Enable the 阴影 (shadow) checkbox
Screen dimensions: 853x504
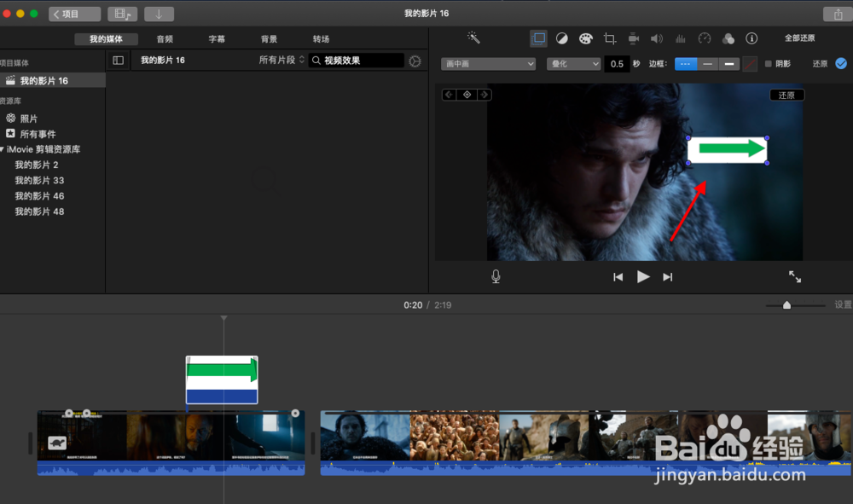tap(769, 64)
